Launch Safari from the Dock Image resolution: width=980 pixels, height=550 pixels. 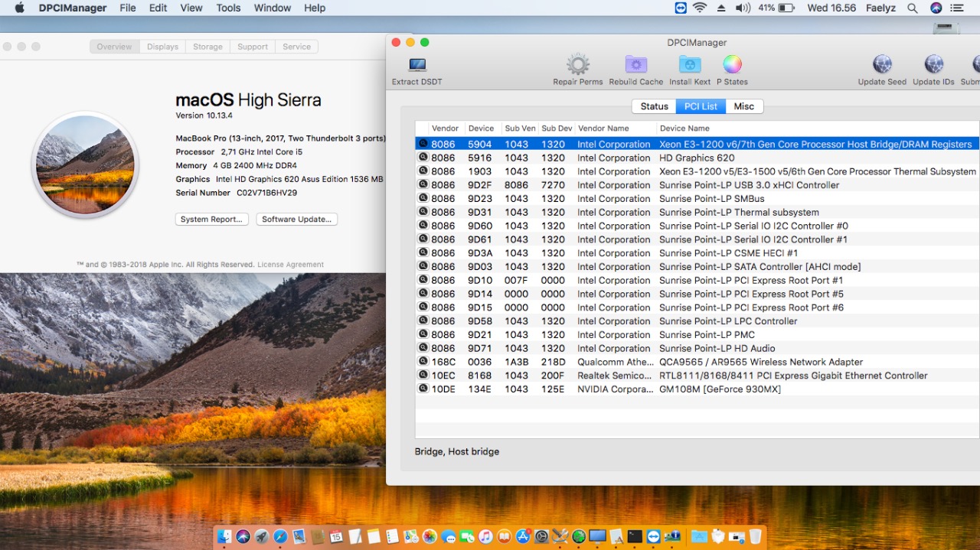coord(280,536)
